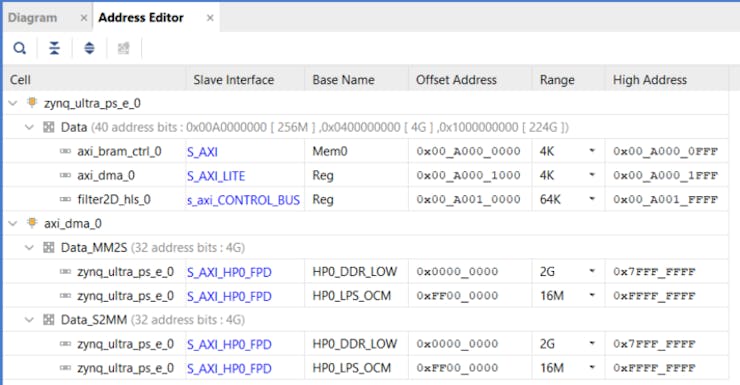Select the zynq_ultra_ps_e_0 top-level node label

[92, 103]
